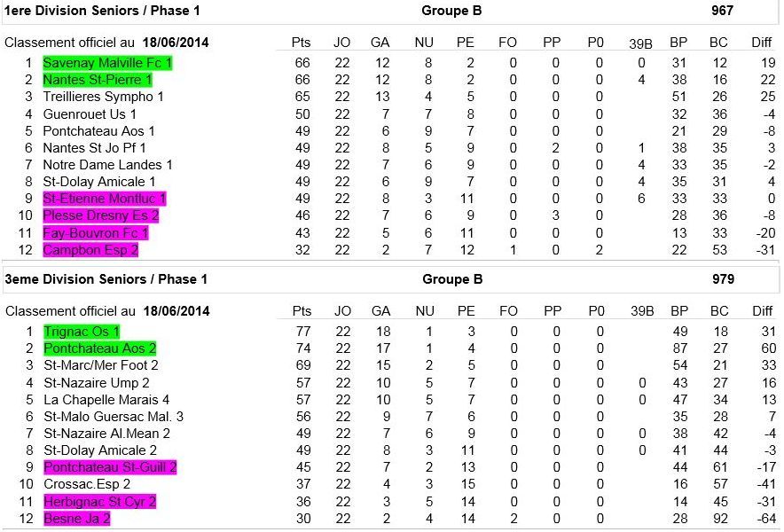Click the Savenay Malville Fc 1 team name
This screenshot has width=784, height=532.
coord(107,63)
